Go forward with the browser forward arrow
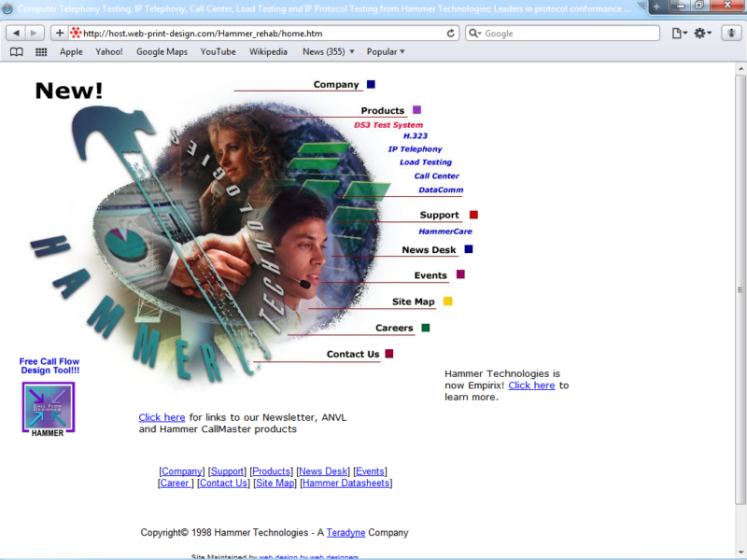Image resolution: width=747 pixels, height=560 pixels. coord(34,33)
